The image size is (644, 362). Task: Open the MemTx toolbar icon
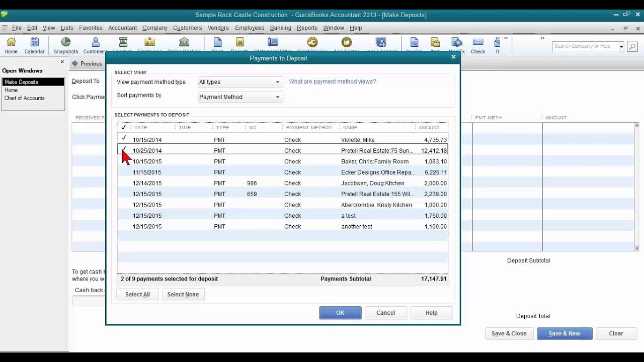457,44
